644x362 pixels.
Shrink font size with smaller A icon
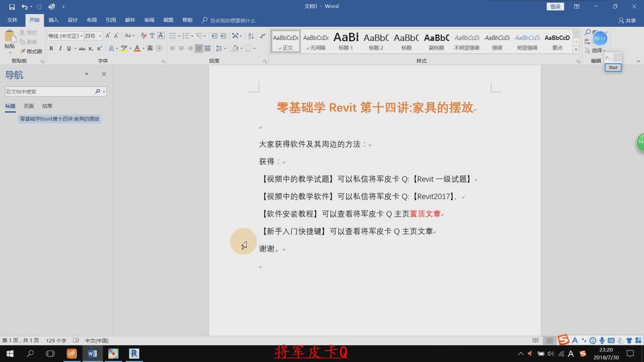coord(116,36)
